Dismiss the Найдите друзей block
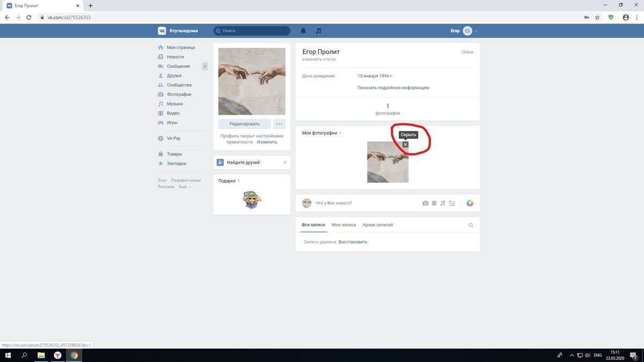644x362 pixels. (285, 162)
